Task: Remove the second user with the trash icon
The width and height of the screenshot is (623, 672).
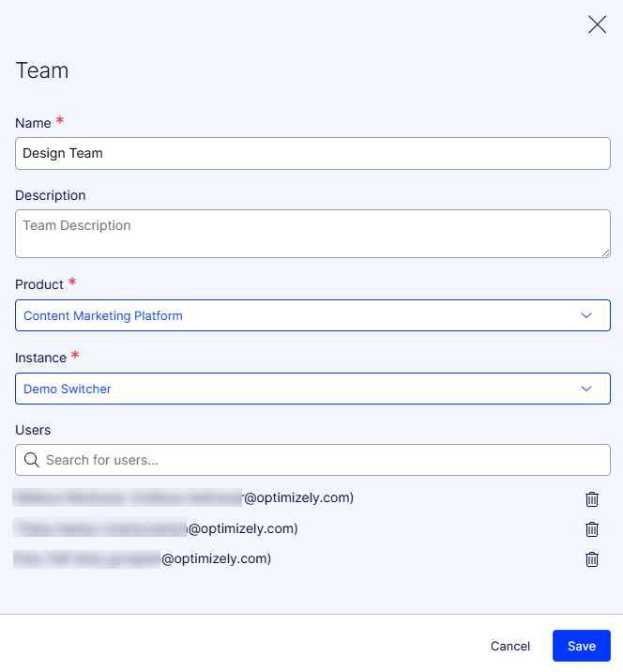Action: 592,529
